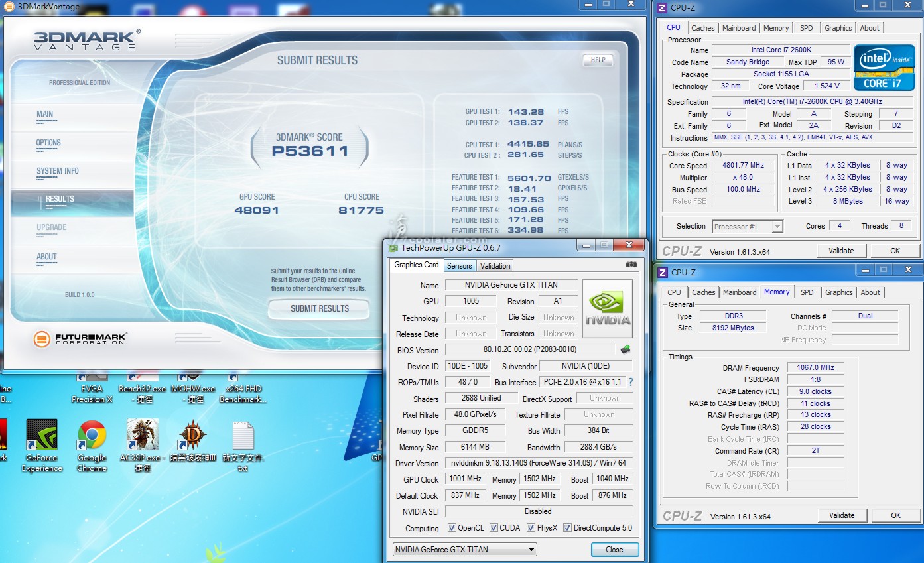Open the Google Chrome desktop icon
Image resolution: width=924 pixels, height=563 pixels.
click(x=92, y=446)
